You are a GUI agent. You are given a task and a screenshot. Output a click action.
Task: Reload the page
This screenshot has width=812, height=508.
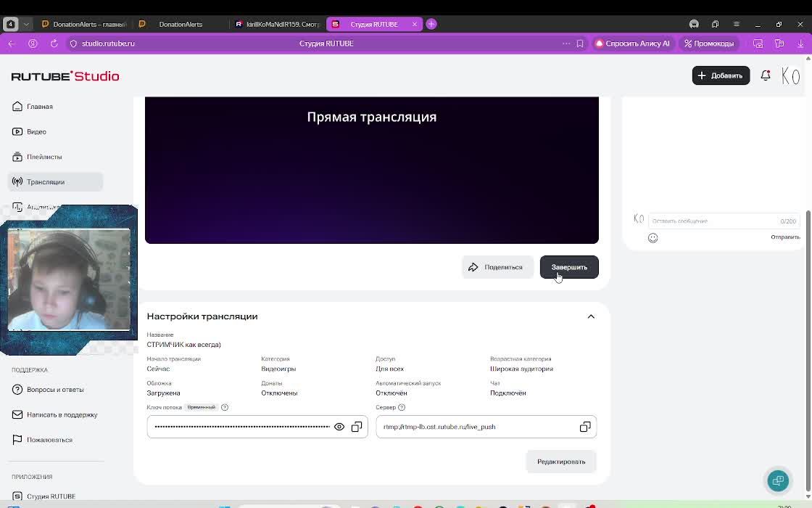tap(54, 44)
